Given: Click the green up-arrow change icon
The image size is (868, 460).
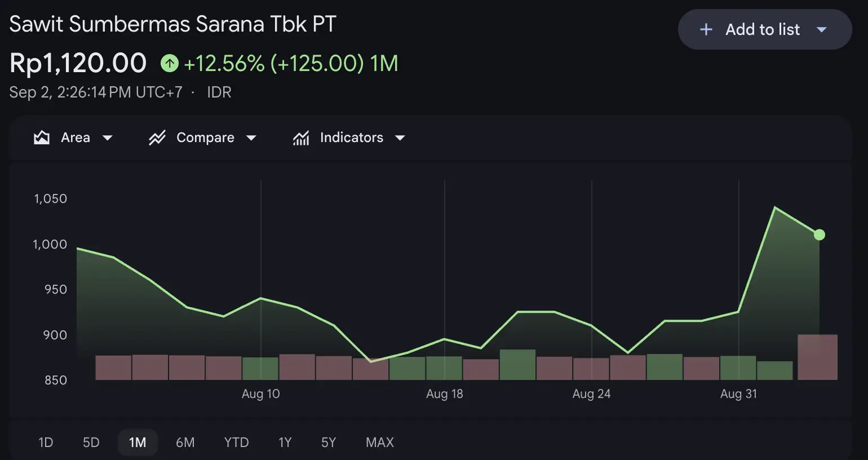Looking at the screenshot, I should pyautogui.click(x=170, y=63).
